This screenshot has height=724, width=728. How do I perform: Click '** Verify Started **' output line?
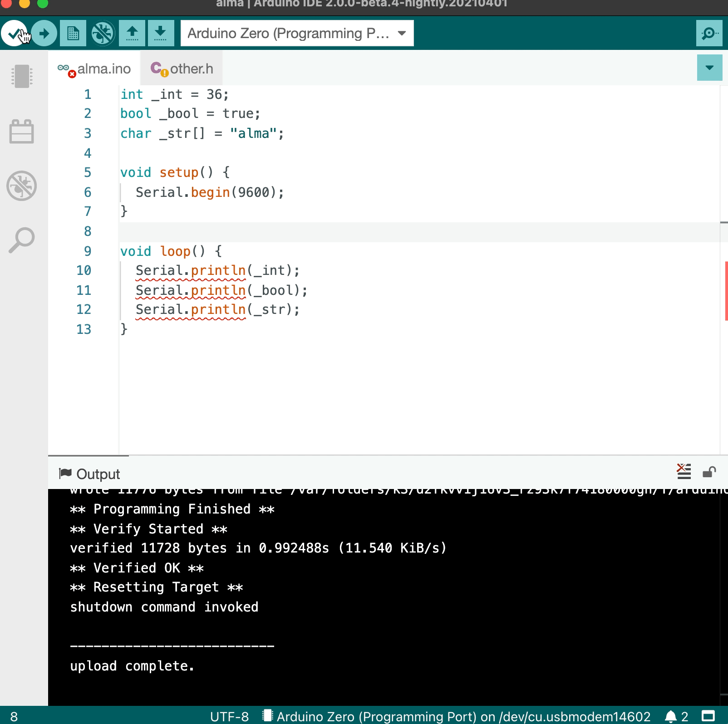149,529
